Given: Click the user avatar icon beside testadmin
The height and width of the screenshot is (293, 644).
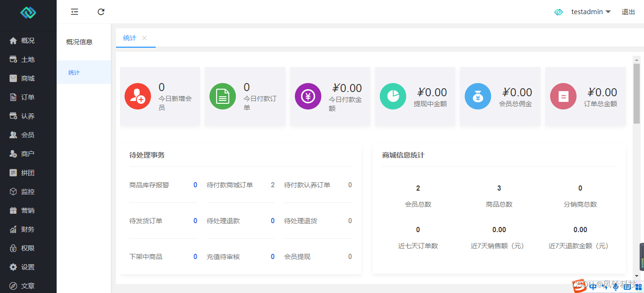Looking at the screenshot, I should tap(559, 12).
